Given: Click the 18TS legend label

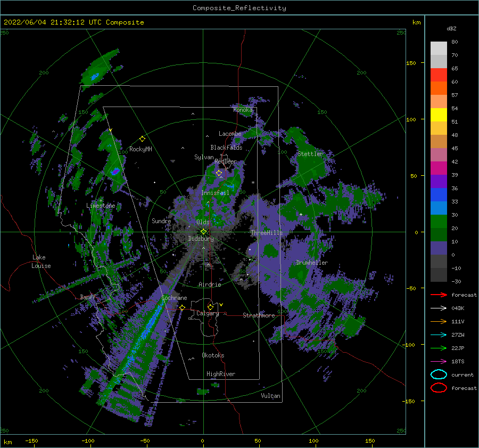Looking at the screenshot, I should click(458, 362).
